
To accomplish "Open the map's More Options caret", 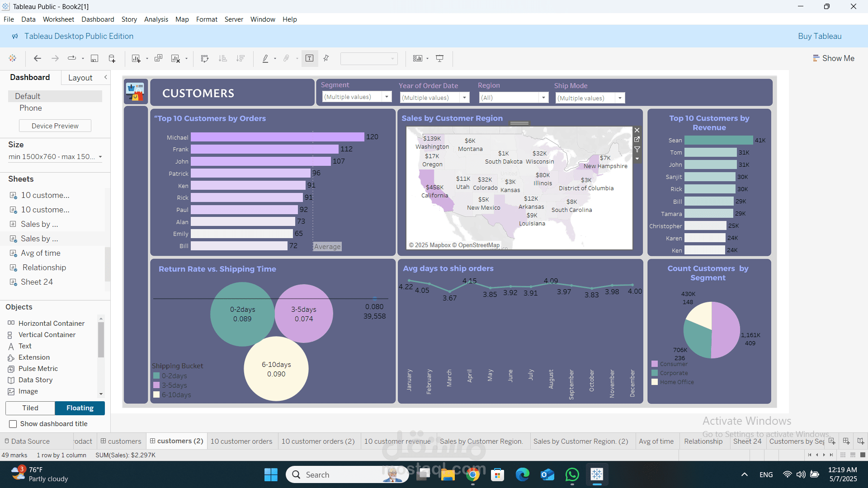I will 637,159.
